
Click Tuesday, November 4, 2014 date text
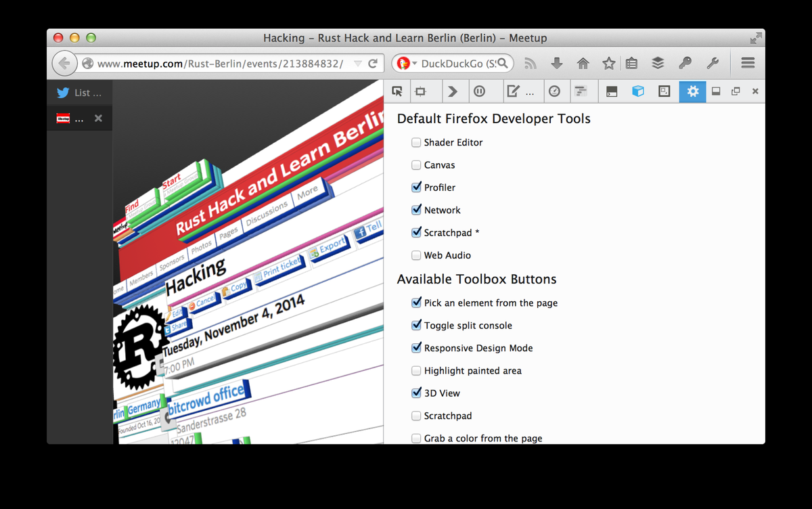point(233,324)
